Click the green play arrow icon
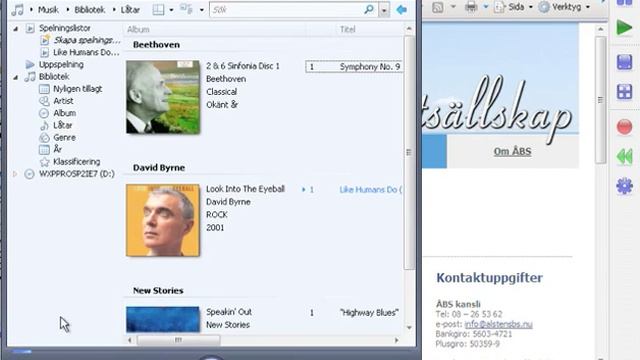This screenshot has height=360, width=640. click(624, 27)
